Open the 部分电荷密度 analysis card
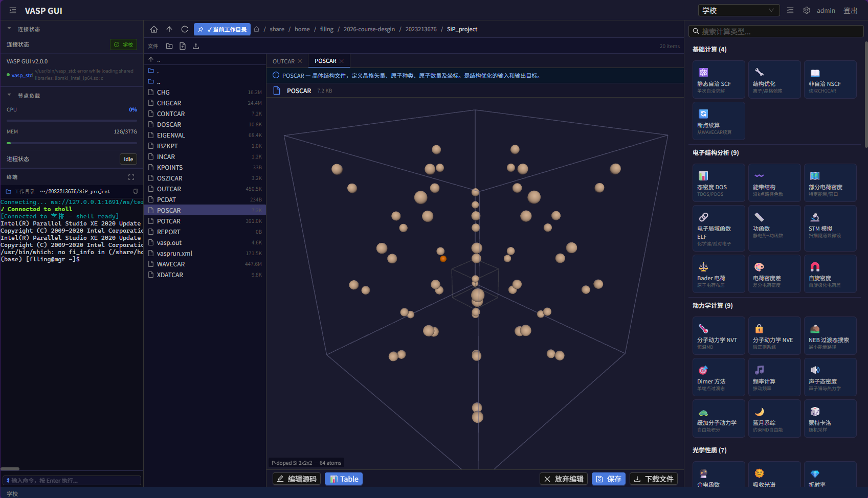Screen dimensions: 868x498 (830, 183)
